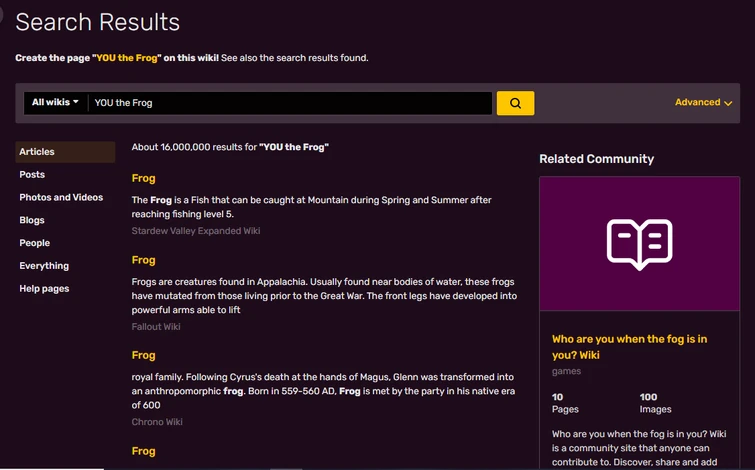Viewport: 755px width, 470px height.
Task: Switch to Blogs results
Action: point(32,221)
